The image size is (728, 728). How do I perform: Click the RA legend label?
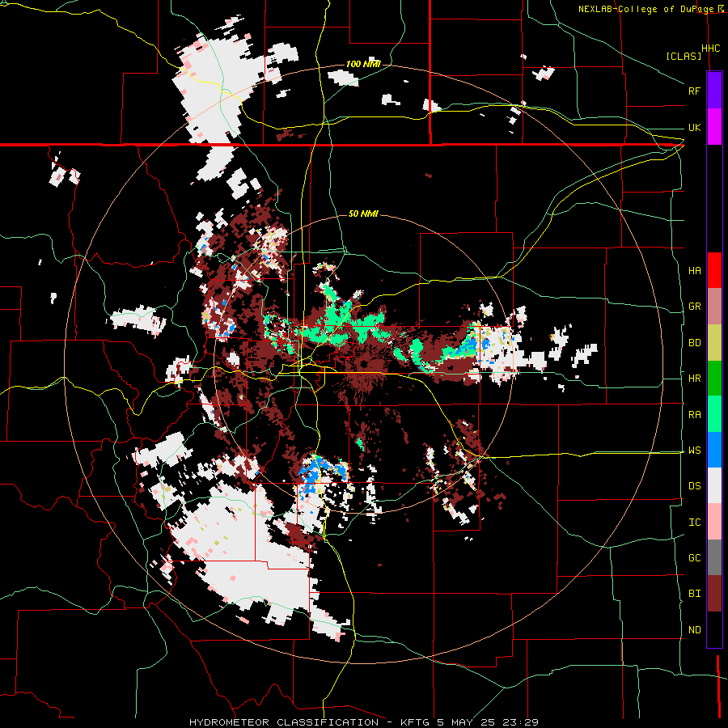click(x=694, y=415)
